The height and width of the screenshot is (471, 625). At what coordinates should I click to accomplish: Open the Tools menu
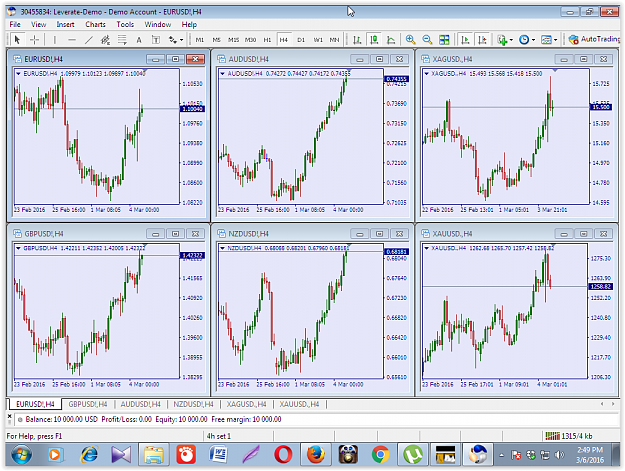125,24
